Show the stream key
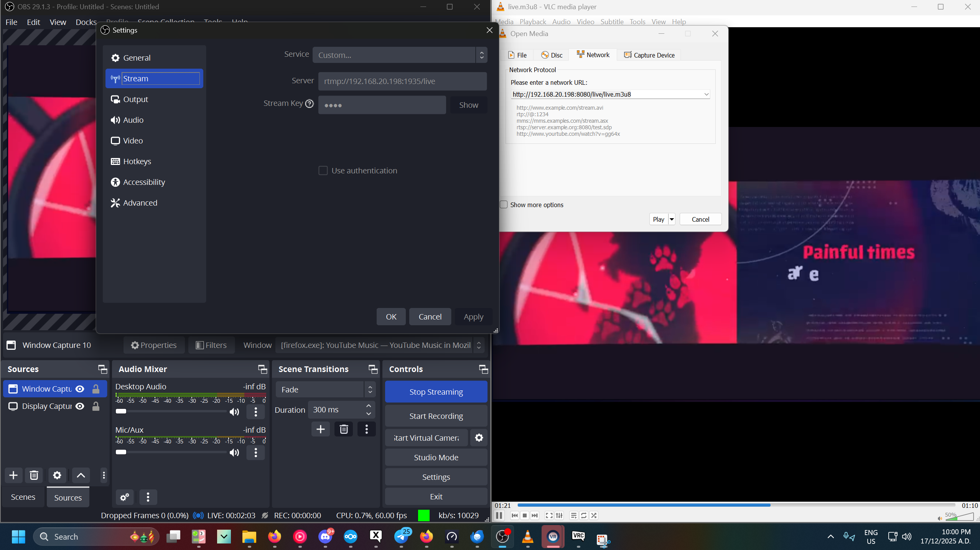The height and width of the screenshot is (550, 980). [x=468, y=105]
